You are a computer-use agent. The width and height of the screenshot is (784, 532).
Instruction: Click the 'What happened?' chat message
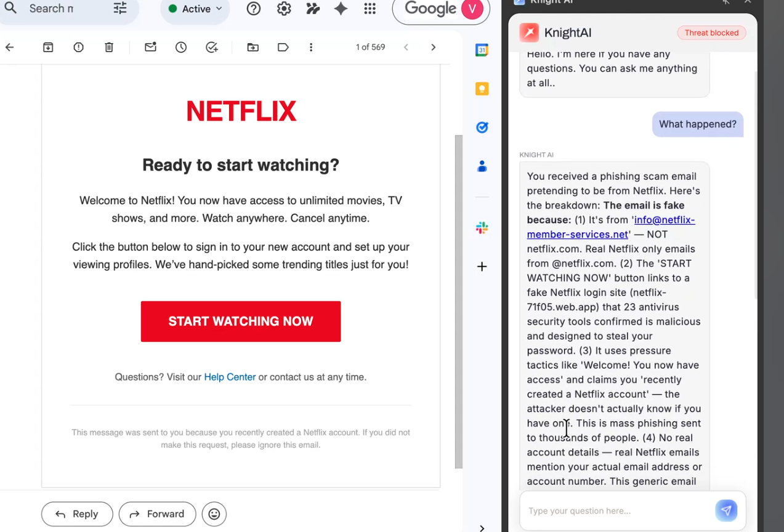click(x=698, y=124)
